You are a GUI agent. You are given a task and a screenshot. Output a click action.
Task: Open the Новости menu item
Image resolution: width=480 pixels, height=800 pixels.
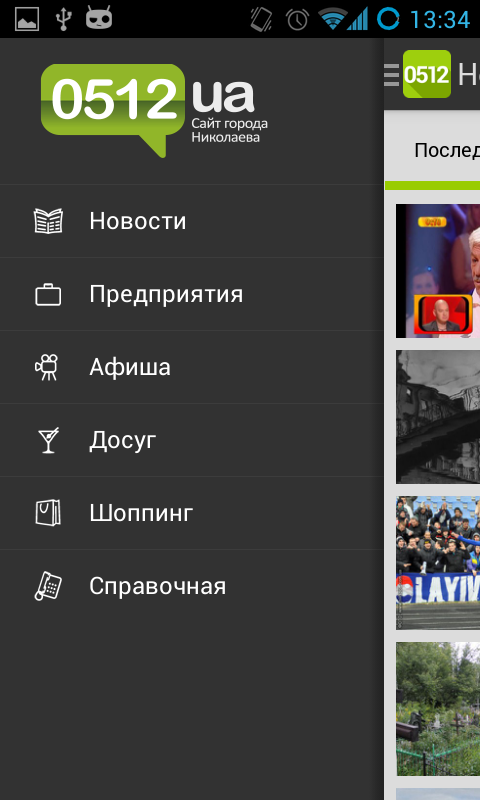(x=192, y=221)
